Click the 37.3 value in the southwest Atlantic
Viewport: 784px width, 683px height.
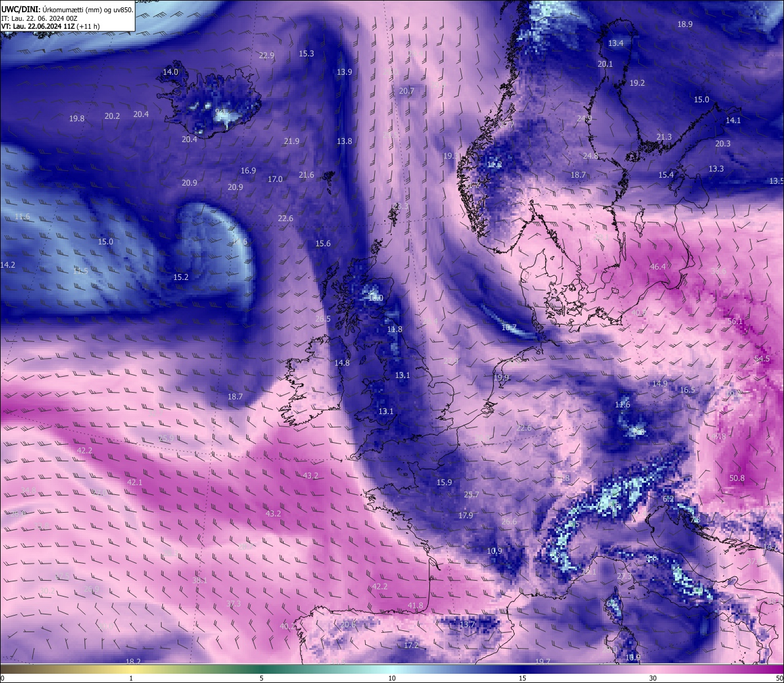point(233,604)
